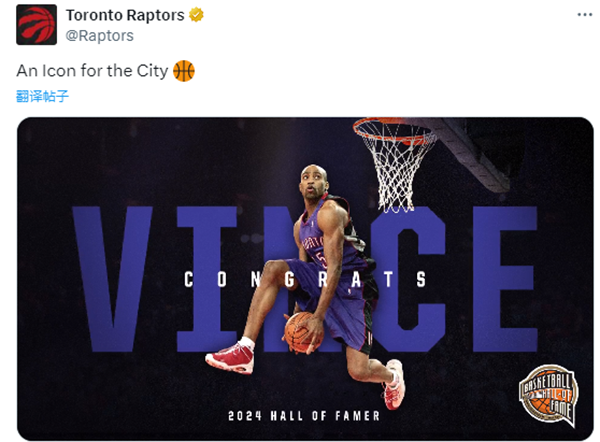Click the gold verified badge
Viewport: 600px width, 442px height.
(x=196, y=15)
